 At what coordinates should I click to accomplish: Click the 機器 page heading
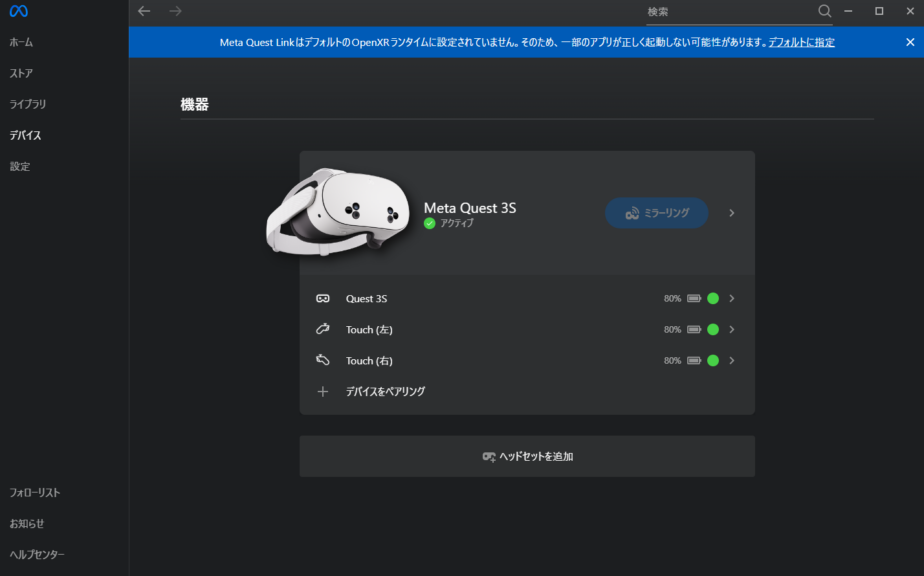[x=194, y=104]
